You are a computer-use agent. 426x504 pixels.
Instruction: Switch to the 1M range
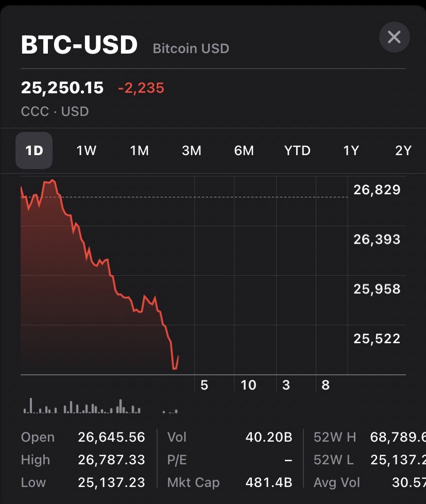[139, 150]
